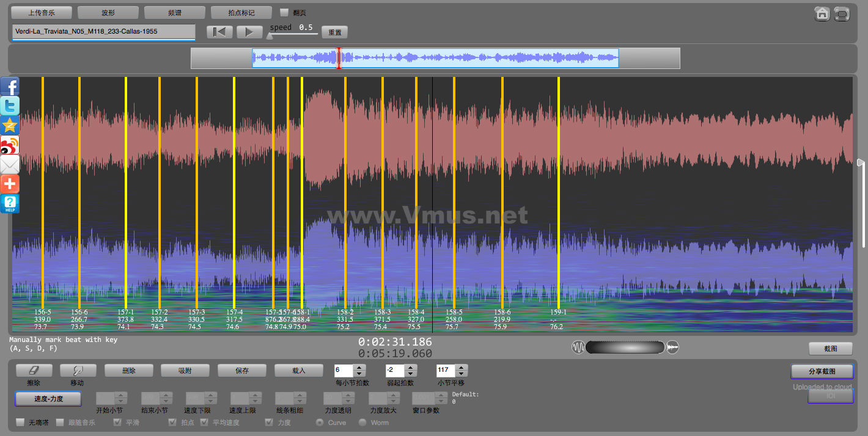This screenshot has width=868, height=436.
Task: Rewind to start with skip-back button
Action: click(x=219, y=32)
